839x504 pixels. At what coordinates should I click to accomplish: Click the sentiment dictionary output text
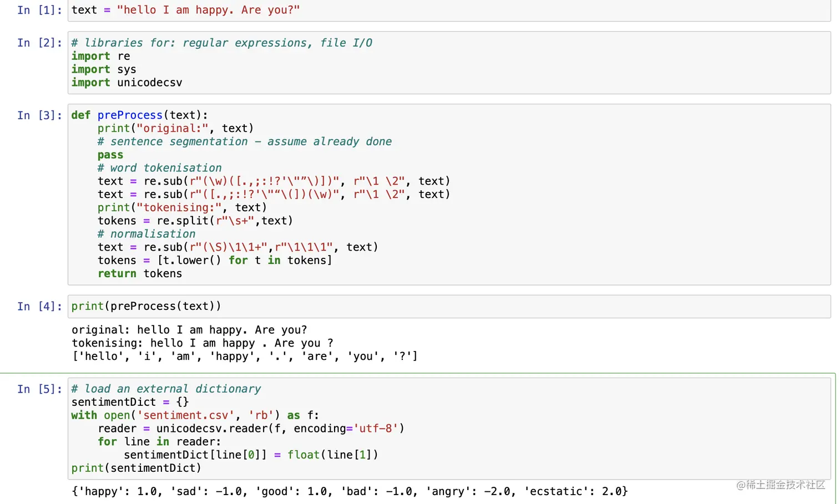click(x=350, y=491)
